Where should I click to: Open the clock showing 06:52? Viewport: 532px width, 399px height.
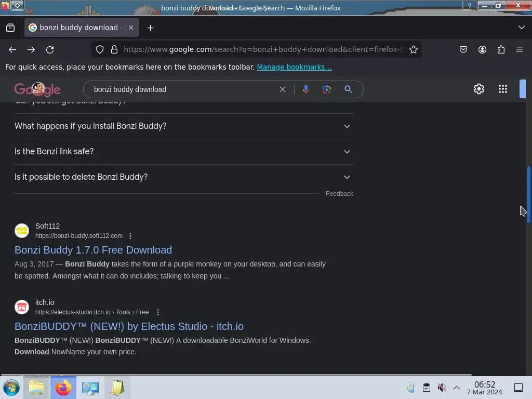[485, 388]
